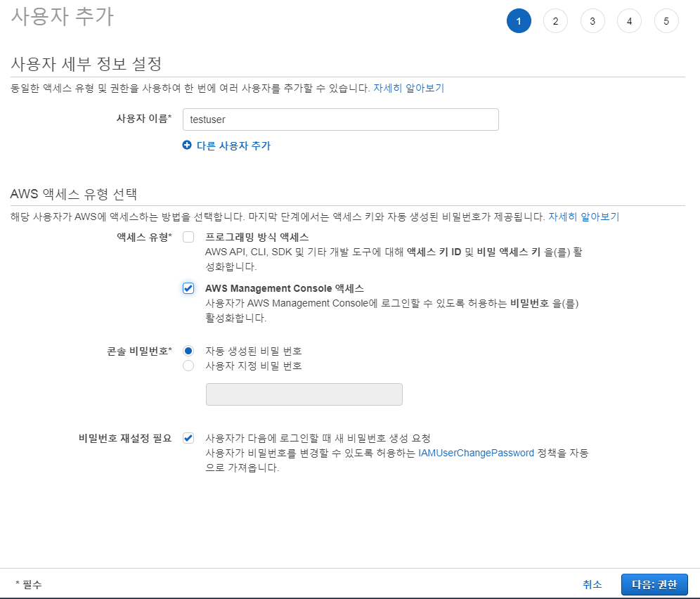Choose 사용자 지정 비밀 번호 radio option
The height and width of the screenshot is (599, 700).
click(188, 366)
